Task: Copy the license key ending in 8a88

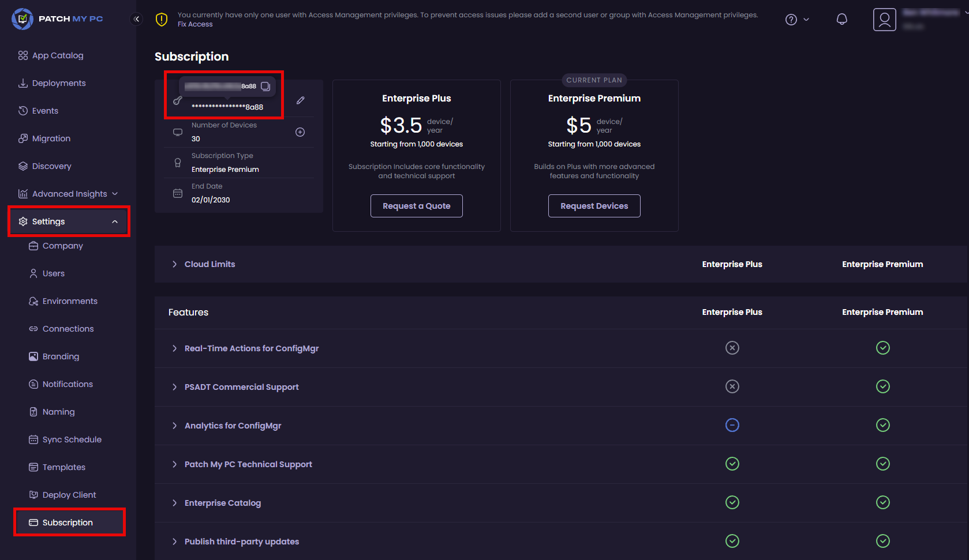Action: 265,87
